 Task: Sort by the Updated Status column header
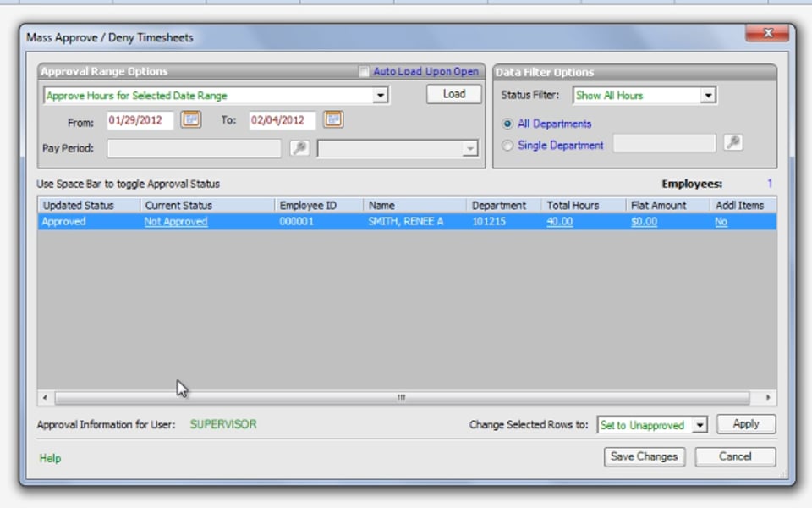pos(89,205)
